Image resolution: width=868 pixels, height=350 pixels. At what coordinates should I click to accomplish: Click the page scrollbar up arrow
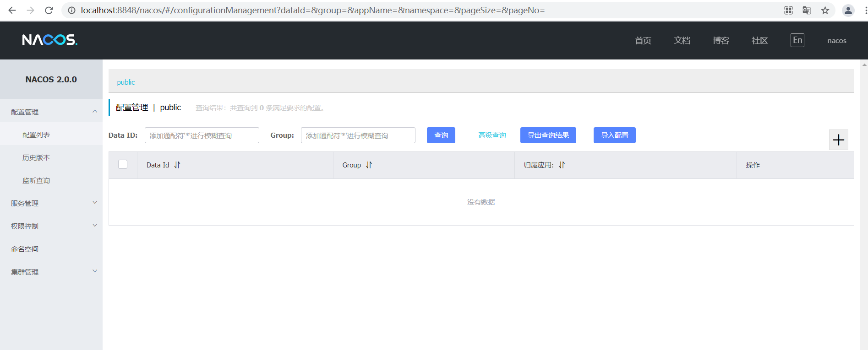click(x=864, y=65)
